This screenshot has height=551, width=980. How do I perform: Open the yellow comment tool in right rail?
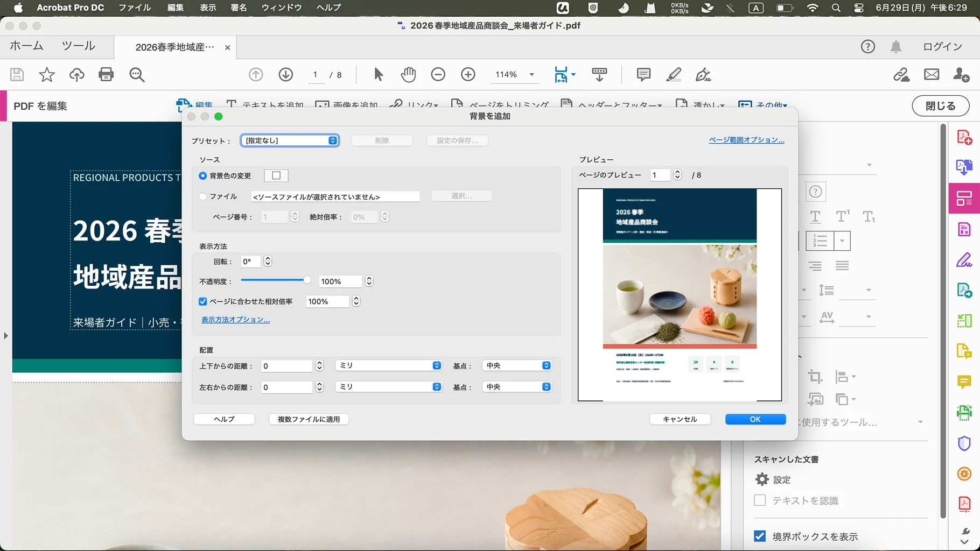pyautogui.click(x=964, y=382)
